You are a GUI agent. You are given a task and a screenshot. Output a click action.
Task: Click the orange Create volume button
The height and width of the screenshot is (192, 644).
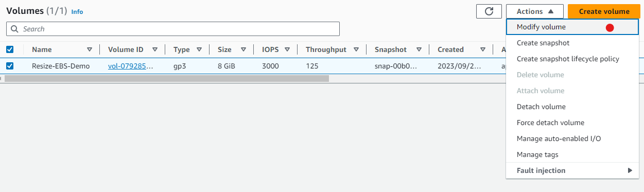pyautogui.click(x=604, y=11)
